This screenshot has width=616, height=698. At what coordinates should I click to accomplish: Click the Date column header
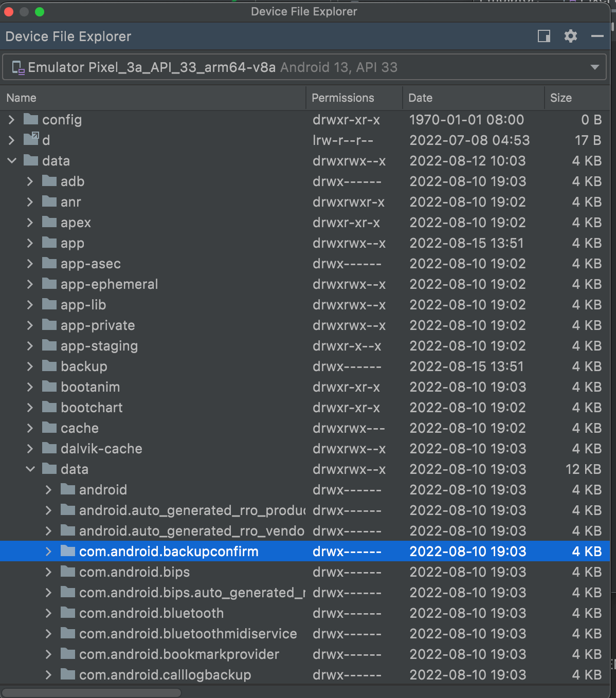coord(420,98)
